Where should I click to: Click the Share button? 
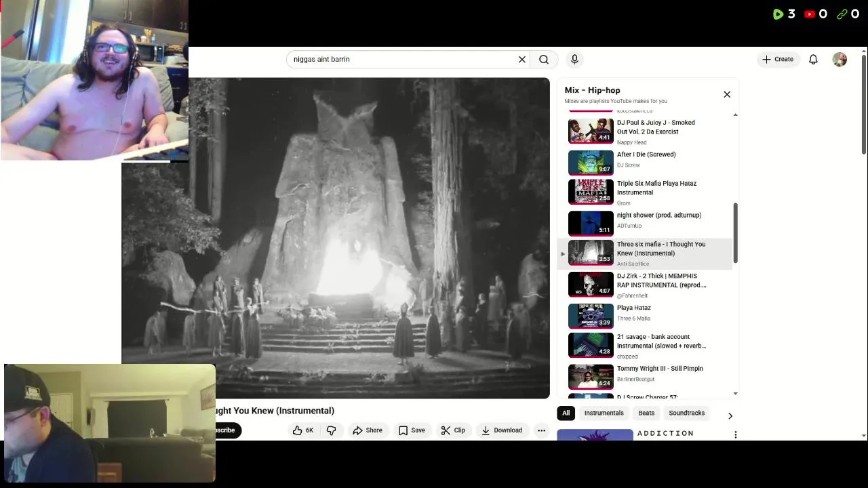pyautogui.click(x=368, y=430)
